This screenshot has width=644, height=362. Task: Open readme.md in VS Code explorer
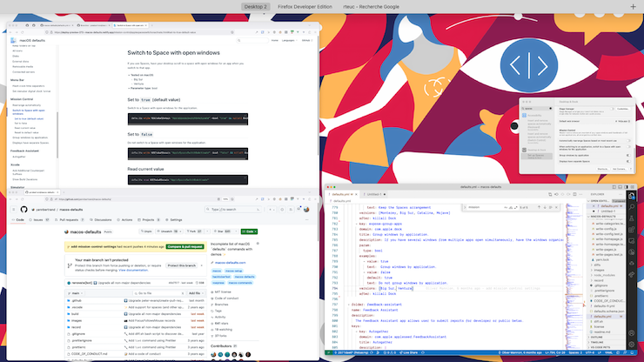tap(602, 332)
